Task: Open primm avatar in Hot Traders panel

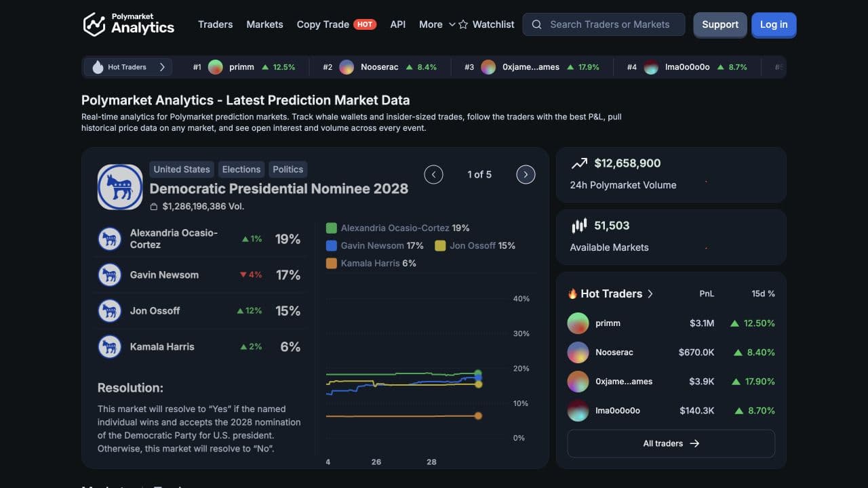Action: [x=578, y=323]
